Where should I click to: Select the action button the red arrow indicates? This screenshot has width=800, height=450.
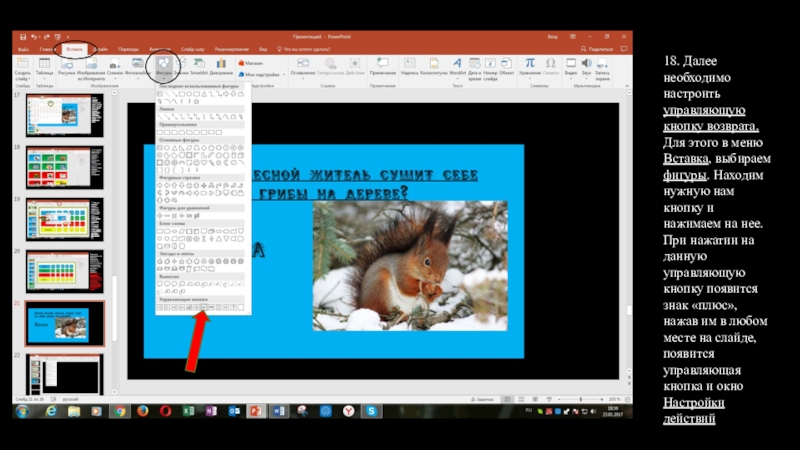pyautogui.click(x=203, y=306)
